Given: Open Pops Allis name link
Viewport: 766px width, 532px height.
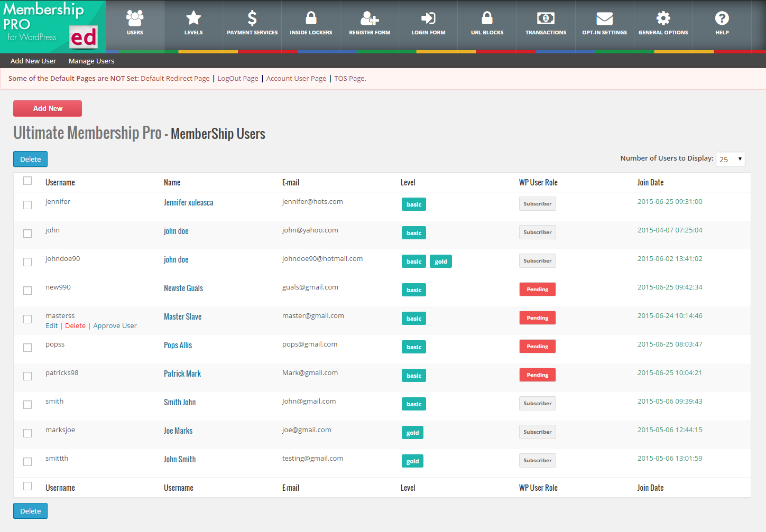Looking at the screenshot, I should click(178, 346).
